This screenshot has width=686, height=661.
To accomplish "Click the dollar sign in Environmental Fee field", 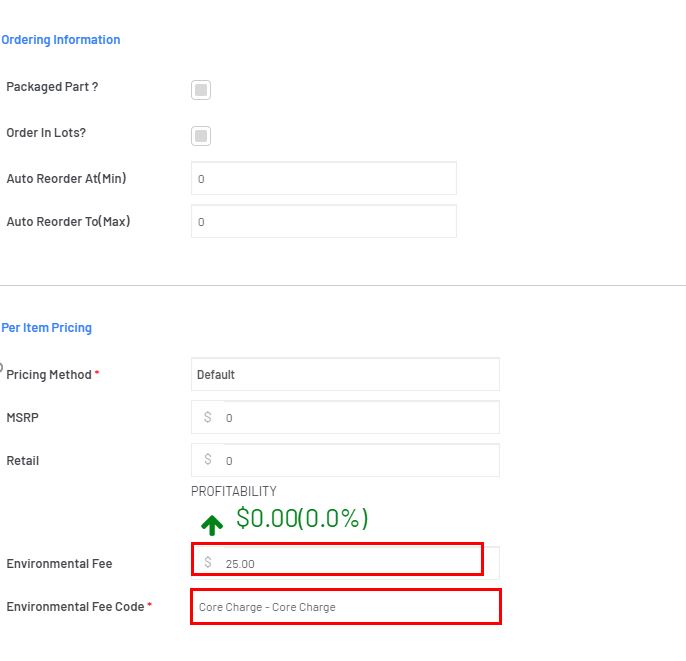I will click(x=208, y=562).
